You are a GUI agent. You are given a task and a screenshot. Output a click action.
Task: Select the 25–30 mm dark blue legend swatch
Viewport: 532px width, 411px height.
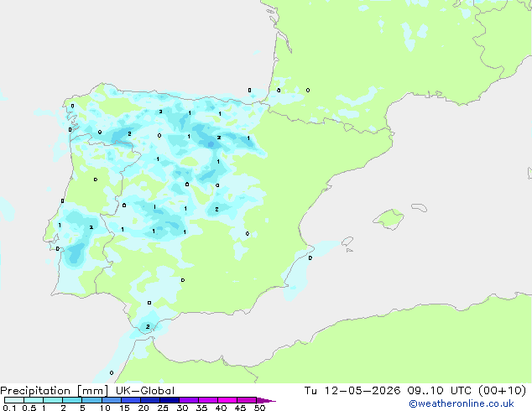(169, 400)
